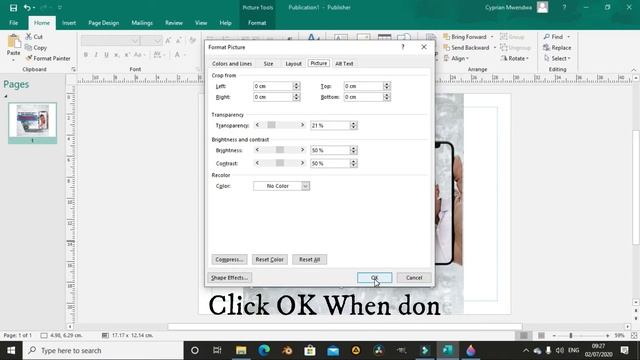Image resolution: width=640 pixels, height=360 pixels.
Task: Open the Picture Tools Format tab
Action: click(257, 23)
